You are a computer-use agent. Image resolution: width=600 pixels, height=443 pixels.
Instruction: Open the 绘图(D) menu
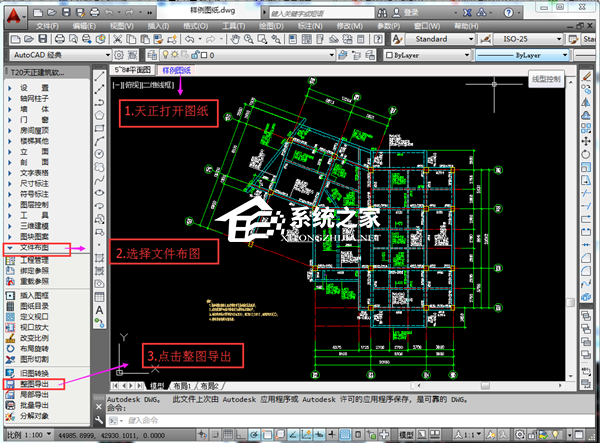tap(271, 26)
